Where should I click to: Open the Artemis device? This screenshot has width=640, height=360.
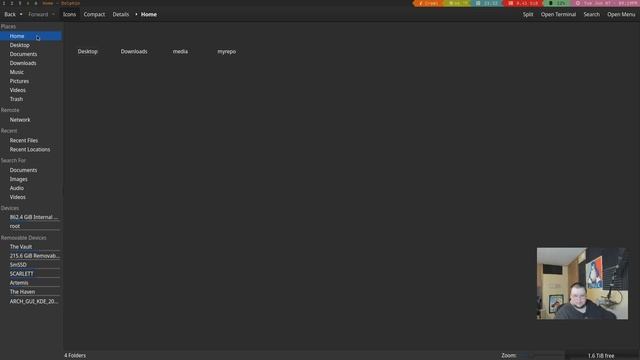pyautogui.click(x=31, y=282)
